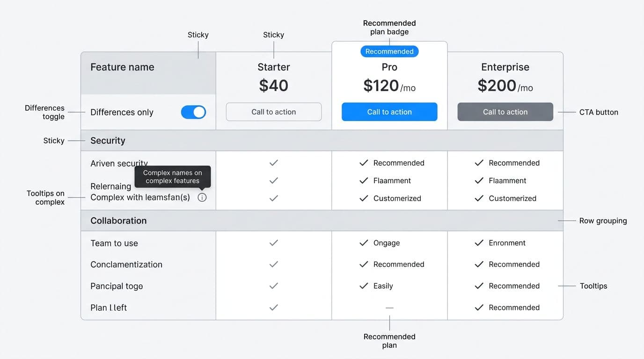Click the Conclamentization checkmark in Starter column
The image size is (644, 359).
273,264
